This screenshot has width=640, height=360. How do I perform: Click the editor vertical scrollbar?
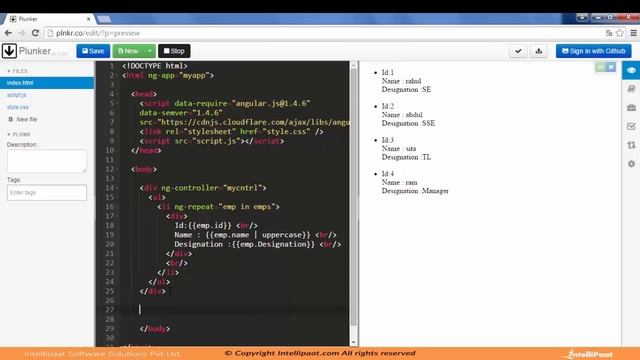(354, 197)
